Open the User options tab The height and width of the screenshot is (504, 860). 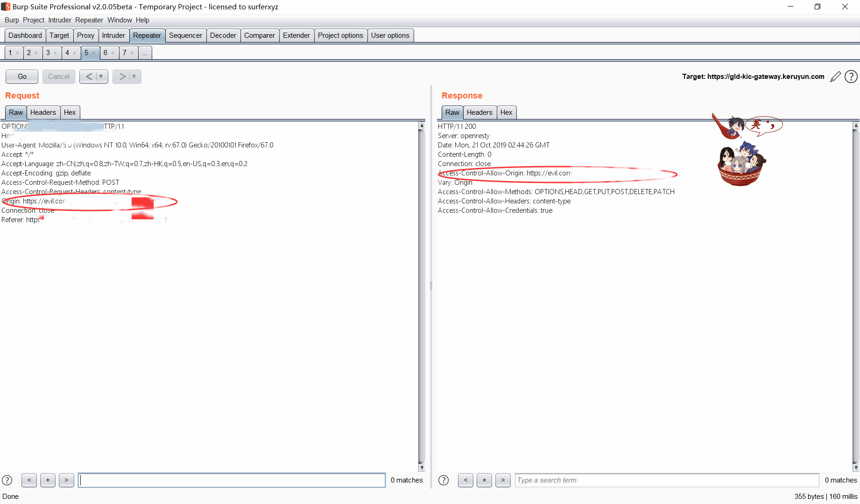(x=390, y=35)
